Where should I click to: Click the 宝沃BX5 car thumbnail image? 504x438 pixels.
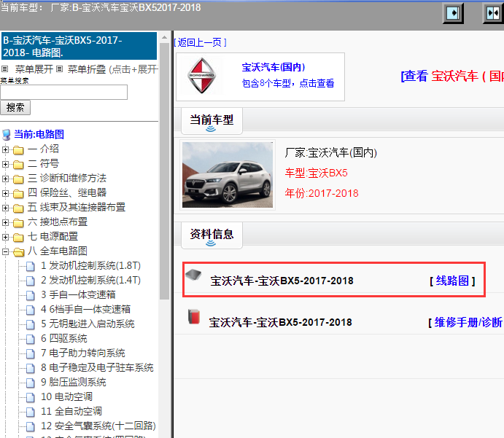tap(228, 175)
